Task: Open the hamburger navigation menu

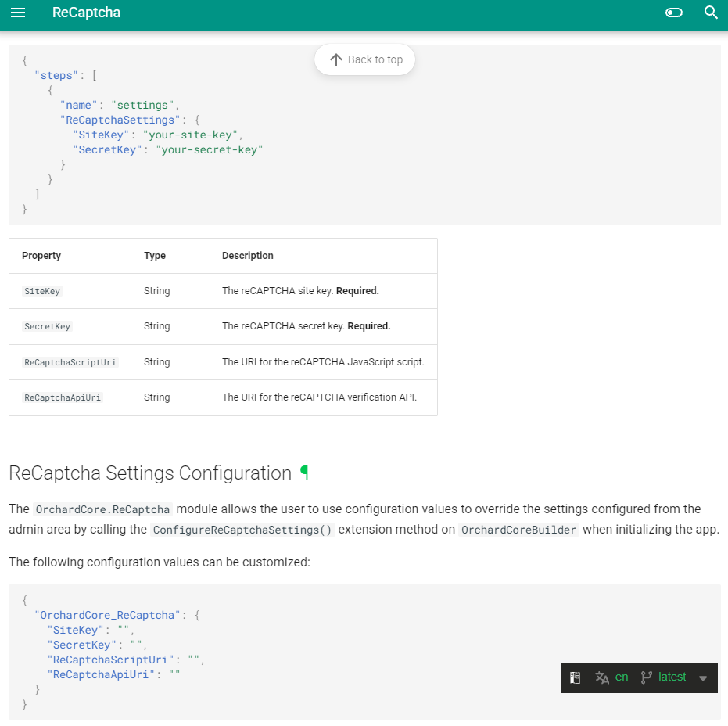Action: [18, 13]
